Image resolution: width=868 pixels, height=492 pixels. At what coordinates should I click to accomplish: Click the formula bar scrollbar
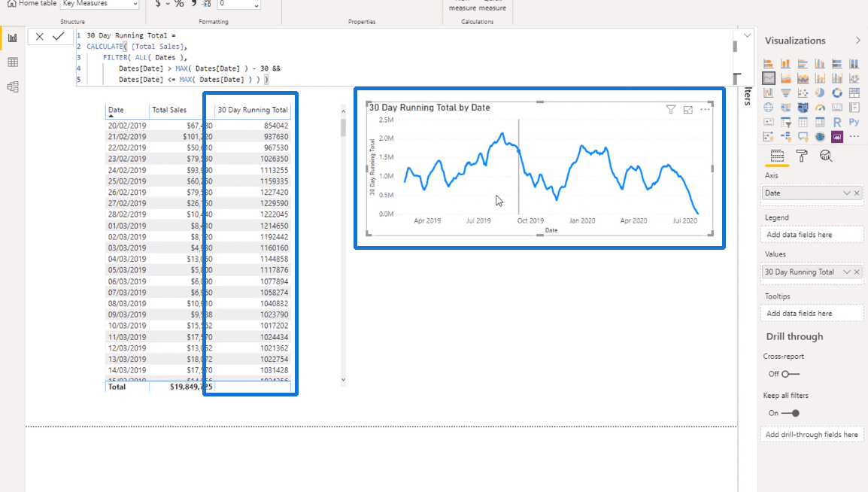pos(736,47)
